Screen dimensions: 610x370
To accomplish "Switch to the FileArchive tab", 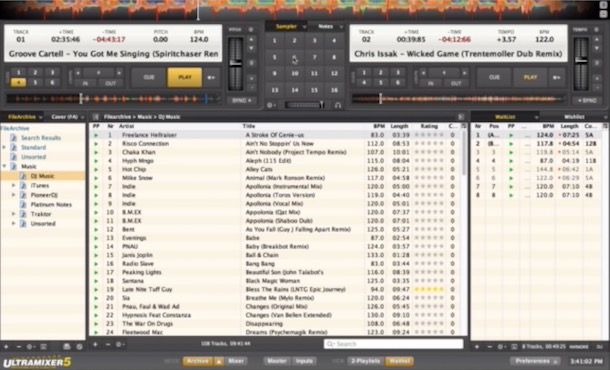I will 22,117.
